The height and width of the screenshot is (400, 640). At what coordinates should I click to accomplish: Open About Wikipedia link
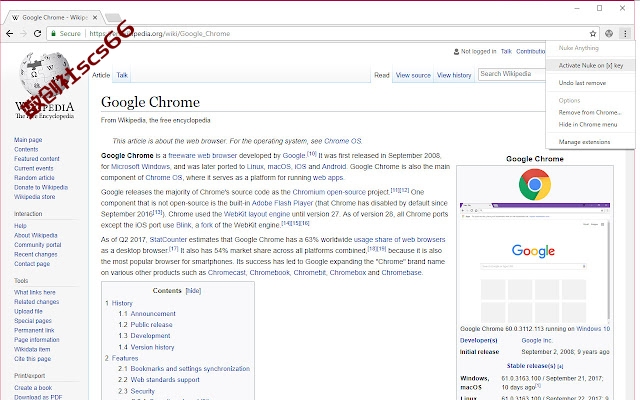(36, 235)
